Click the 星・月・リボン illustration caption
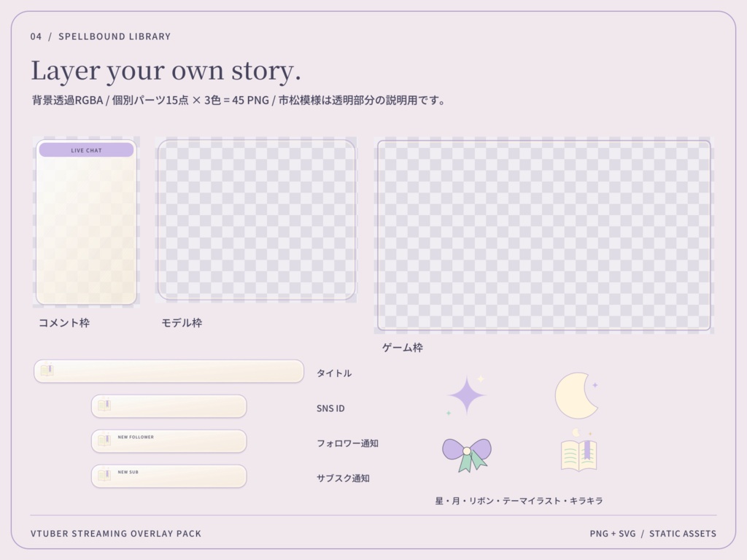 (x=519, y=501)
